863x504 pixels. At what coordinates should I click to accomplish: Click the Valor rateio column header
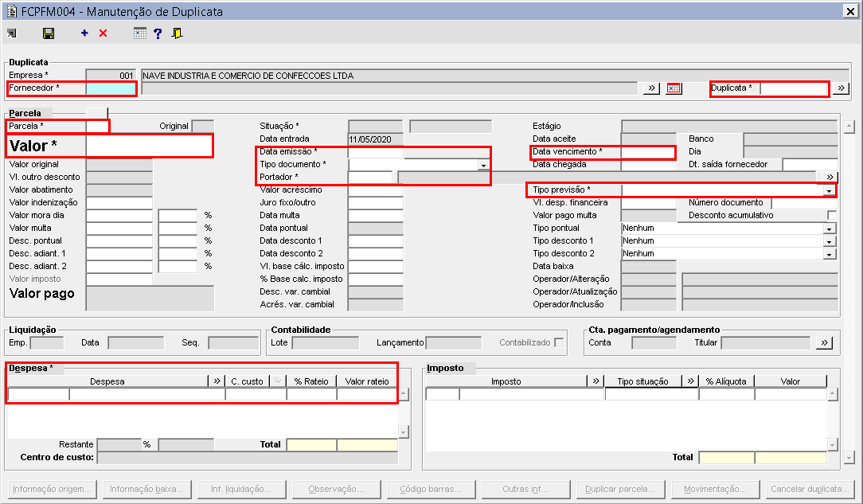(366, 381)
